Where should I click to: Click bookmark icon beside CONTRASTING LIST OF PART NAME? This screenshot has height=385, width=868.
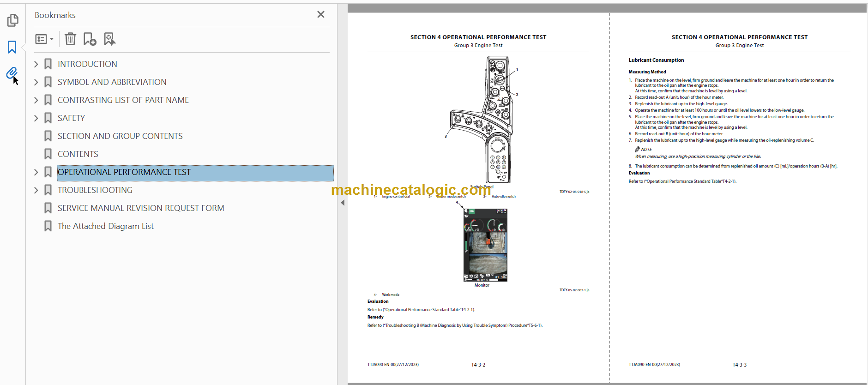[x=48, y=100]
